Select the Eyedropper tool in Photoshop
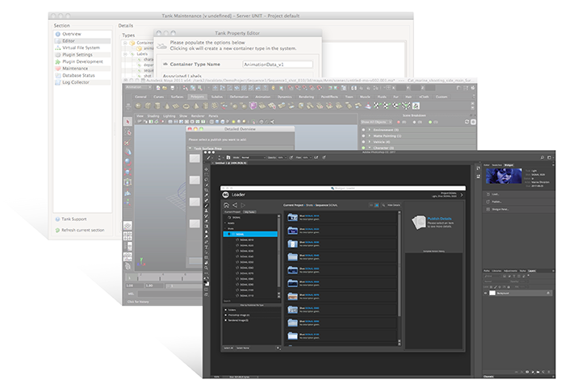565x392 pixels. tap(207, 195)
